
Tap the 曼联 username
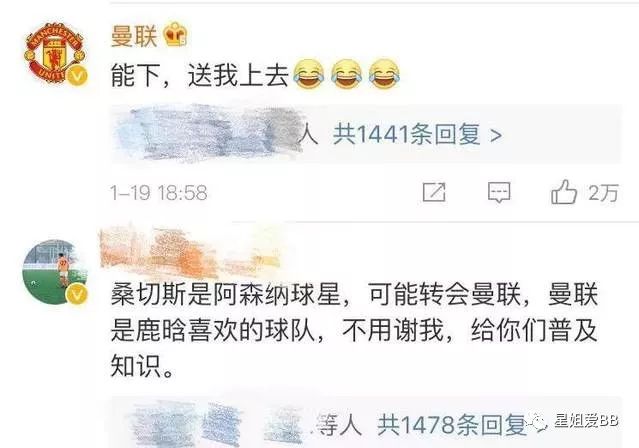[134, 36]
